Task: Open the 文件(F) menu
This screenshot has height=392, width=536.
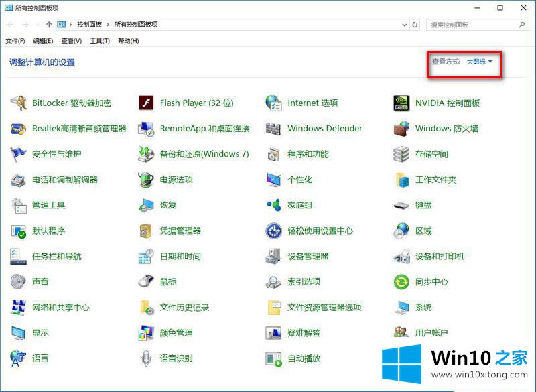Action: (x=15, y=41)
